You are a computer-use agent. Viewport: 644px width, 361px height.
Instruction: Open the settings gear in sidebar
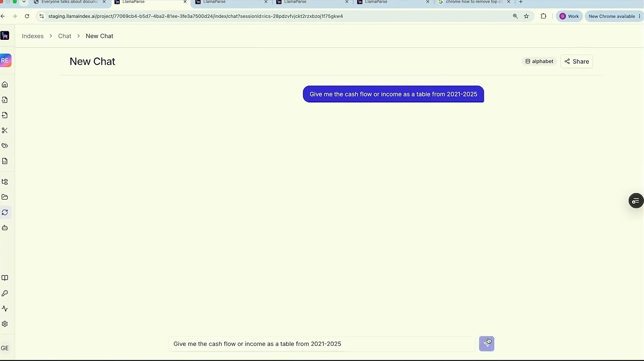(x=5, y=324)
